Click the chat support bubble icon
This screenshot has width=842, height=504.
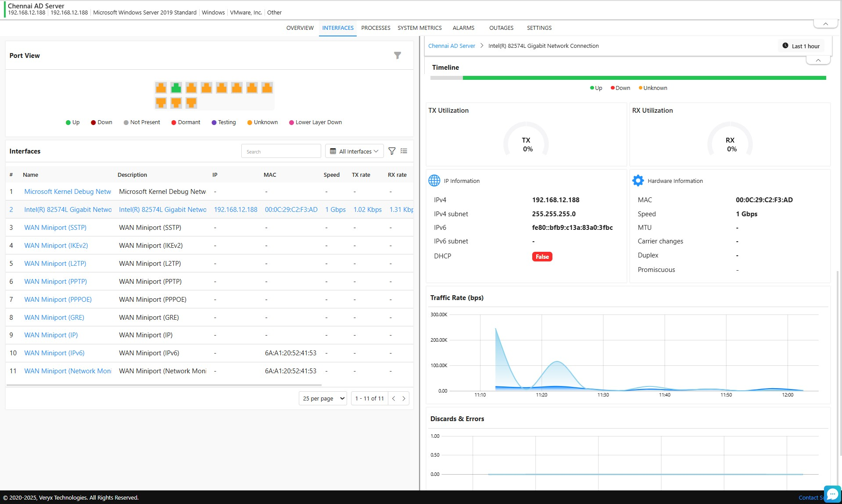[832, 494]
